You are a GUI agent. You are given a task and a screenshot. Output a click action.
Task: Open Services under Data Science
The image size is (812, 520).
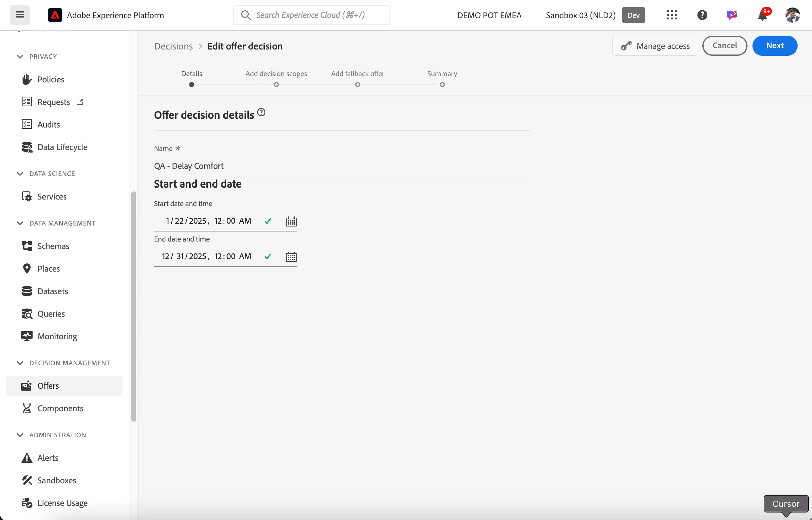point(64,196)
